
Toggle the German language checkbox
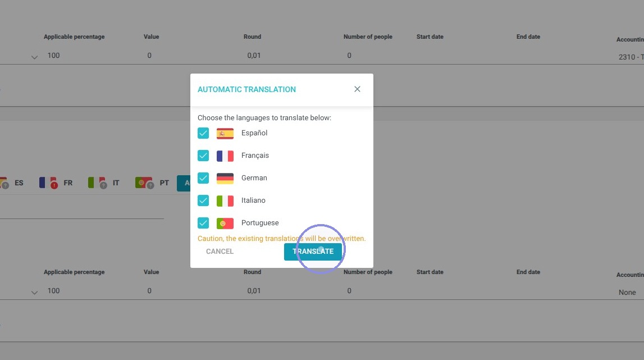point(203,178)
